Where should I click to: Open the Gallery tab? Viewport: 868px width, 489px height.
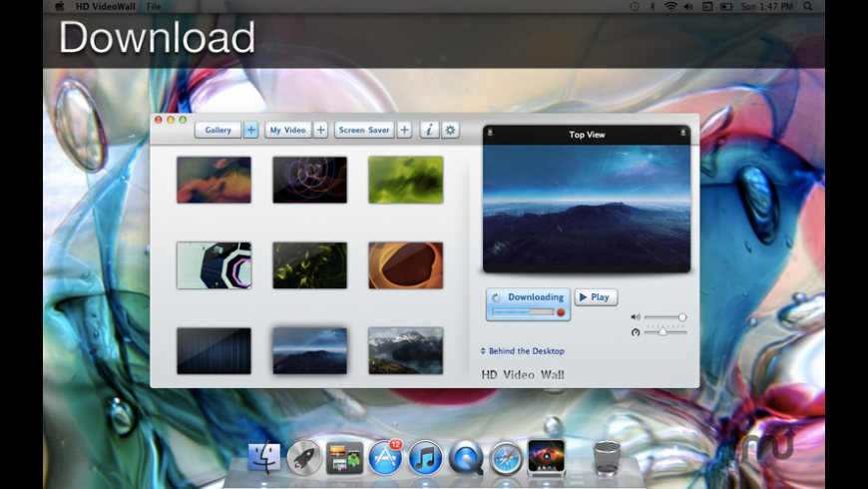tap(217, 130)
